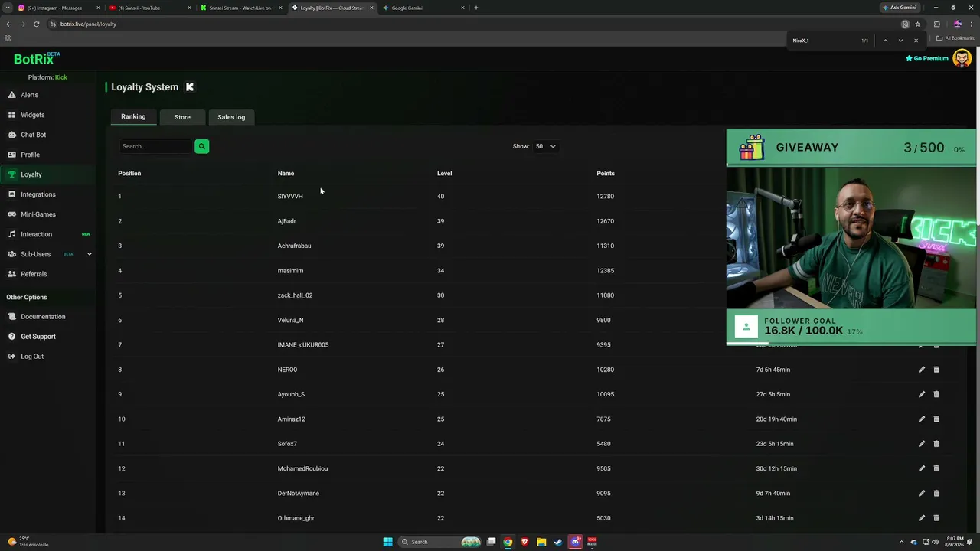
Task: Switch to Senseii Stream Kick browser tab
Action: click(x=241, y=8)
